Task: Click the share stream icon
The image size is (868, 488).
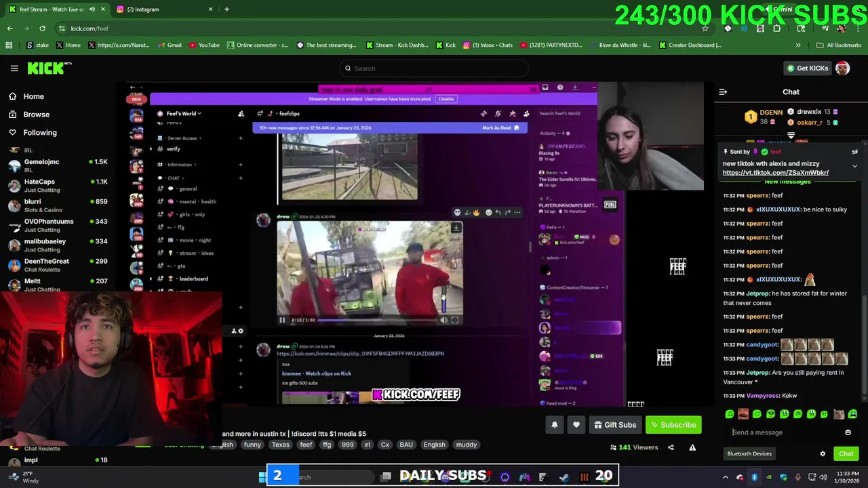Action: pos(671,447)
